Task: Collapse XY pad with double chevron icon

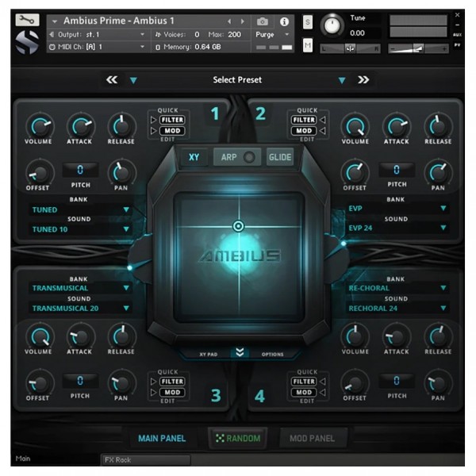Action: (240, 352)
